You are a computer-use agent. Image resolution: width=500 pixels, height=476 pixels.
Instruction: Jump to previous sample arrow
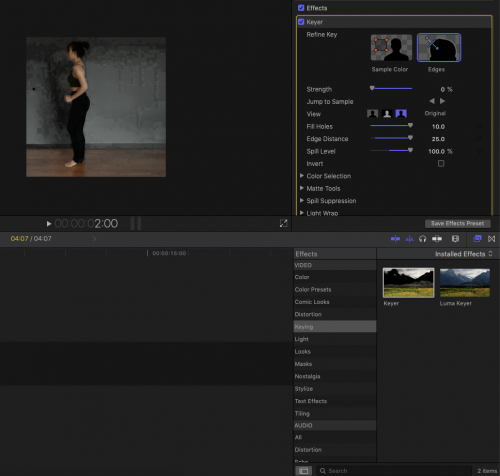(x=432, y=101)
